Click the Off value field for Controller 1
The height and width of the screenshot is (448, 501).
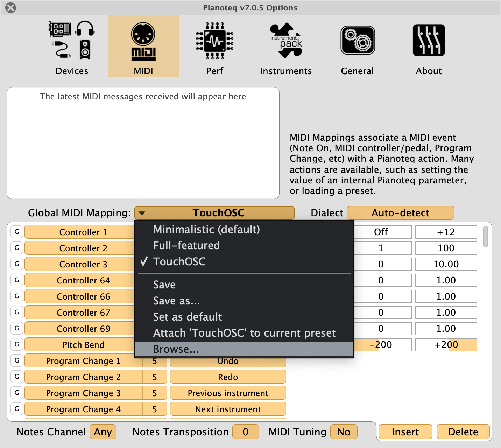383,232
